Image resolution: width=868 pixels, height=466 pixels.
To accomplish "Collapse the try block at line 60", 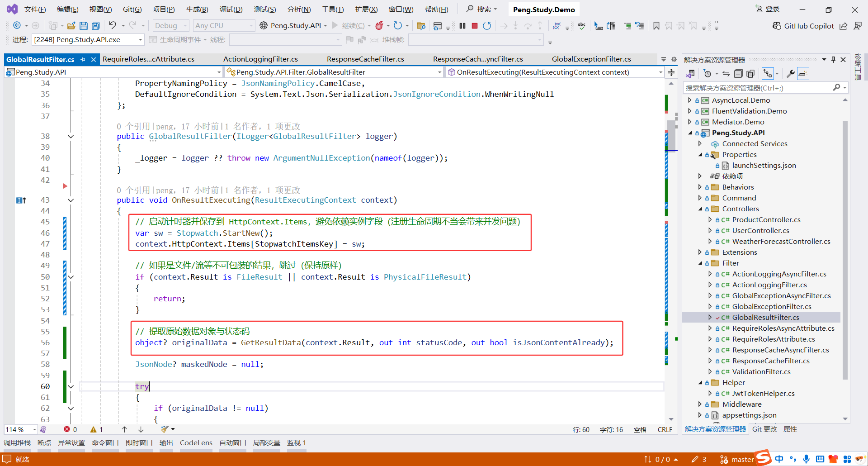I will click(x=71, y=386).
